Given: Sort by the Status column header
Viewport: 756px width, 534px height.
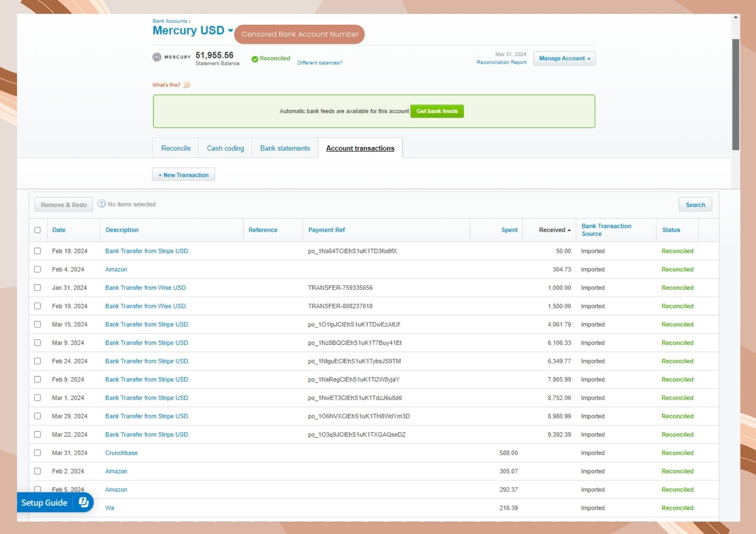Looking at the screenshot, I should (671, 230).
